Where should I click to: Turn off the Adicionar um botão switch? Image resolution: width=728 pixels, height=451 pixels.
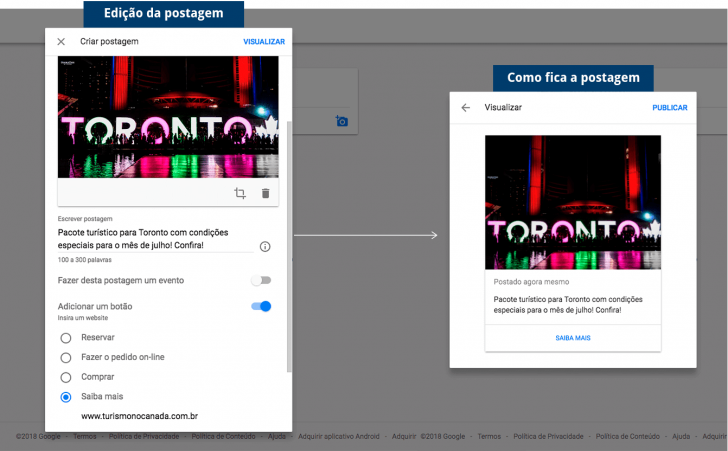click(261, 306)
